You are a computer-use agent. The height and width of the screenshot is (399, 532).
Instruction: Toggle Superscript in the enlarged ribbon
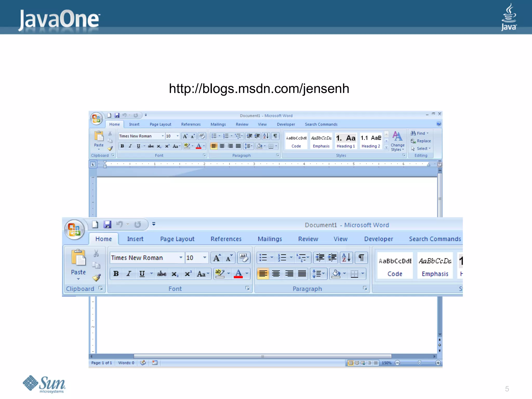point(188,274)
